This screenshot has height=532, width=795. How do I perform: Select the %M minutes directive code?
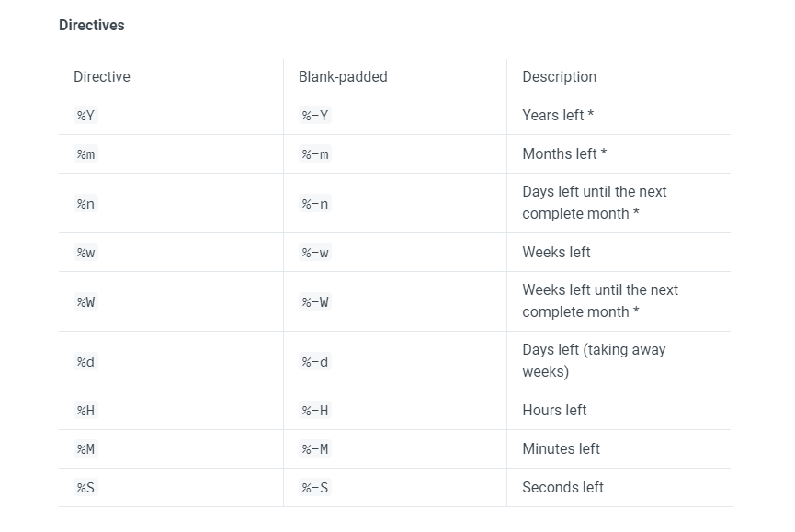pyautogui.click(x=85, y=449)
